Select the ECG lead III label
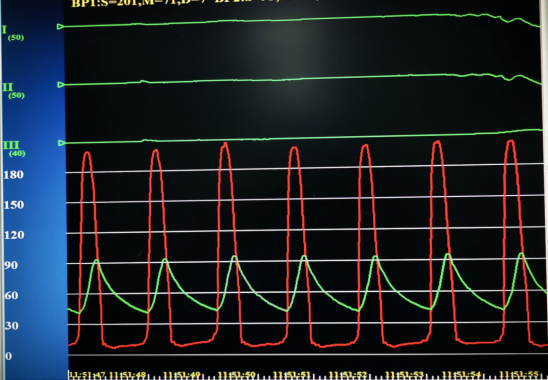 11,145
